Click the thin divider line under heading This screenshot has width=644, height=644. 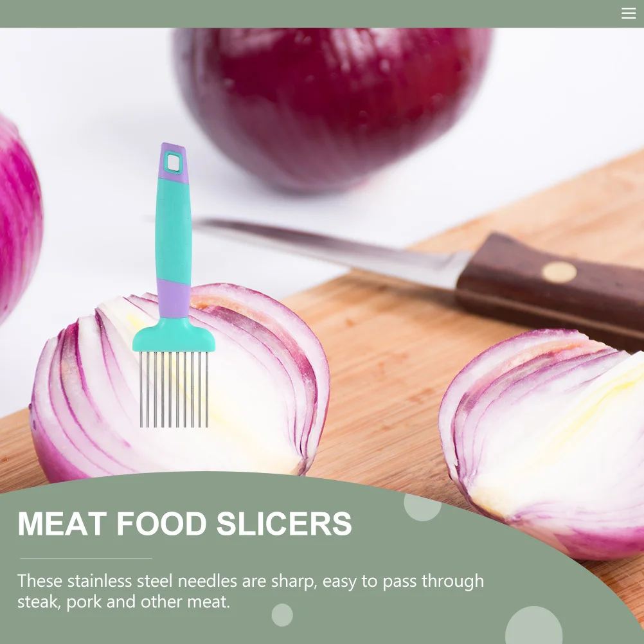[x=86, y=559]
